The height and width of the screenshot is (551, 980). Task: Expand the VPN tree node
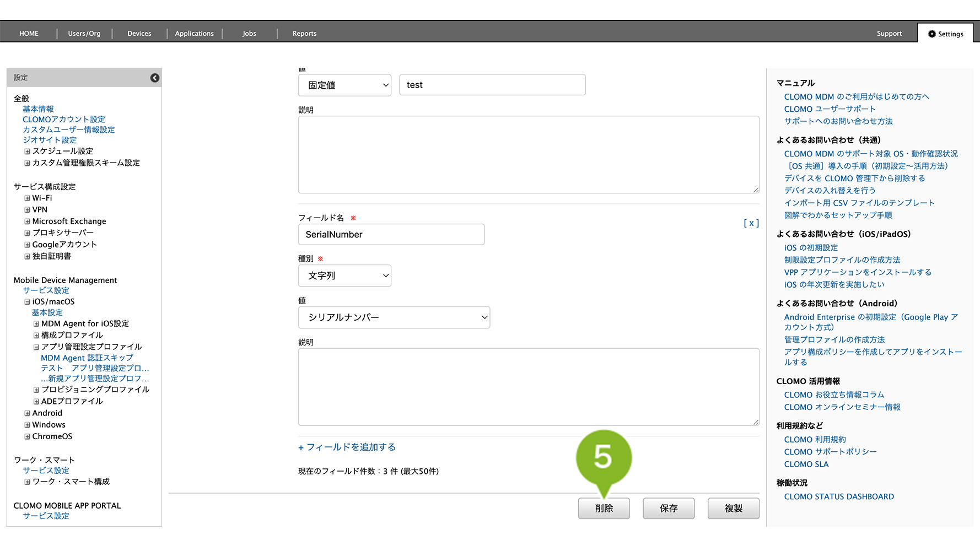click(27, 210)
